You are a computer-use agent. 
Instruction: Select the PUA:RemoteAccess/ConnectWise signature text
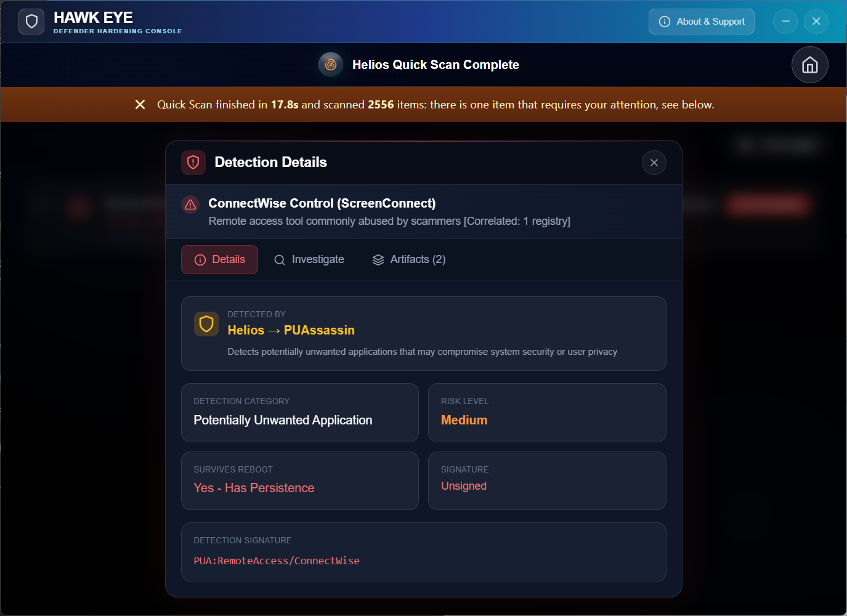277,561
